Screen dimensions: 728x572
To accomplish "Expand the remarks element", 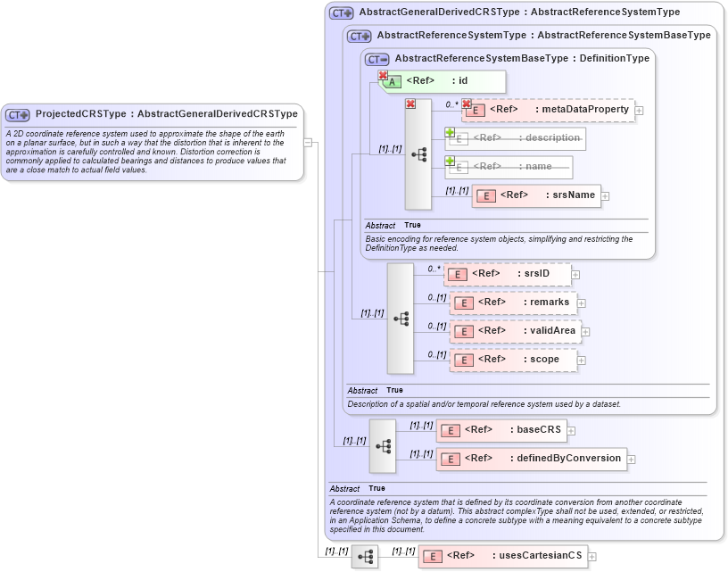I will coord(581,303).
